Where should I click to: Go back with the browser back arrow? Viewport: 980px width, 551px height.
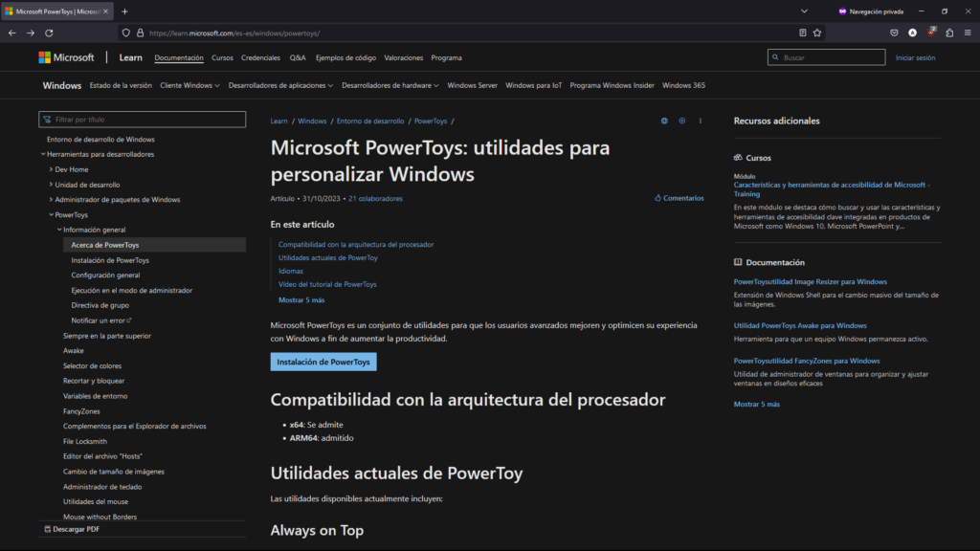pos(12,33)
